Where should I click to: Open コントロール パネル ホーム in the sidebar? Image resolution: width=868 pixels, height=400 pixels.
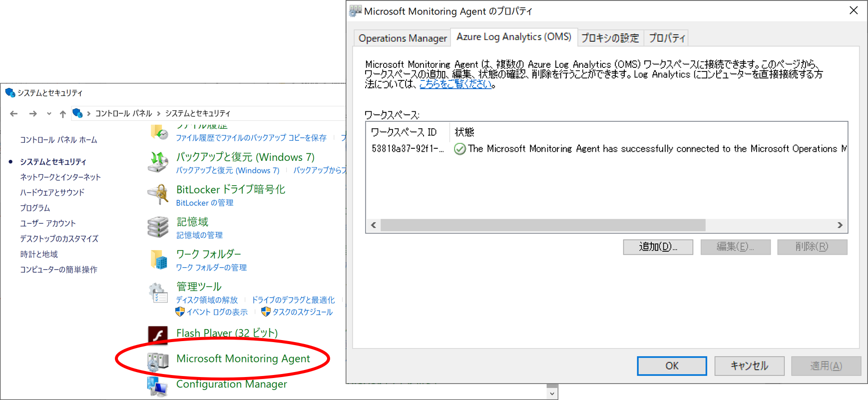tap(58, 140)
